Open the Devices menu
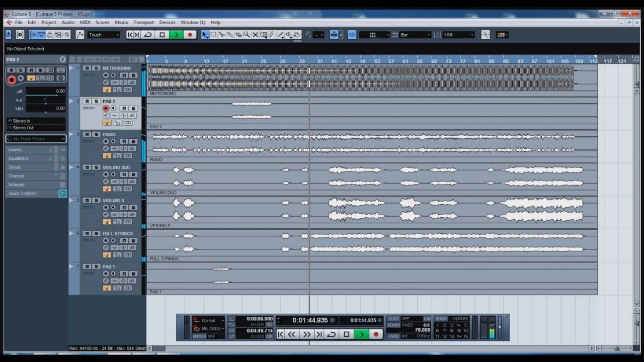Screen dimensions: 644x362 167,23
